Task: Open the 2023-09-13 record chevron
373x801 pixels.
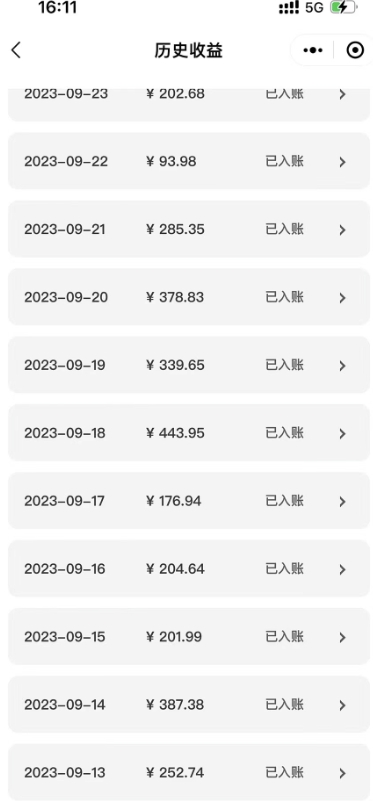Action: coord(342,773)
